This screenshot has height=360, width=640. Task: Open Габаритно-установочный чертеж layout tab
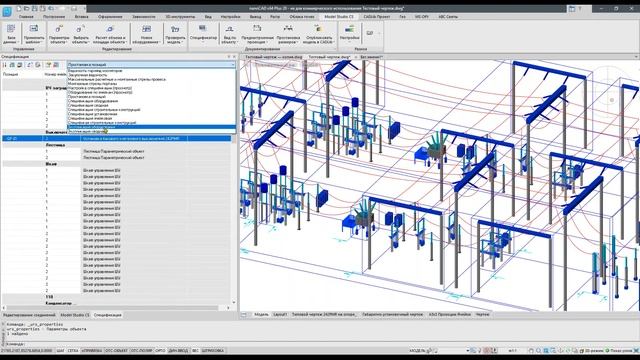click(393, 315)
